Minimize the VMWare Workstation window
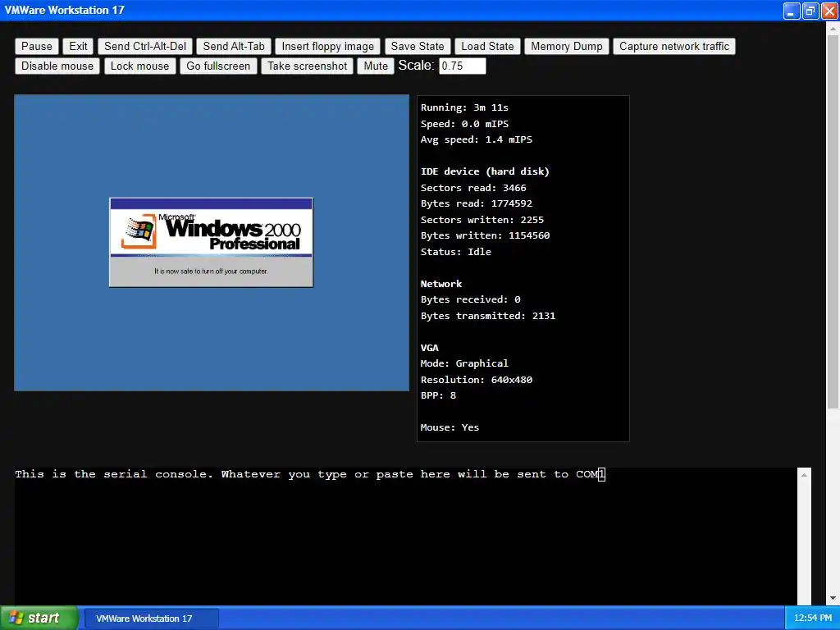This screenshot has width=840, height=630. (x=792, y=11)
